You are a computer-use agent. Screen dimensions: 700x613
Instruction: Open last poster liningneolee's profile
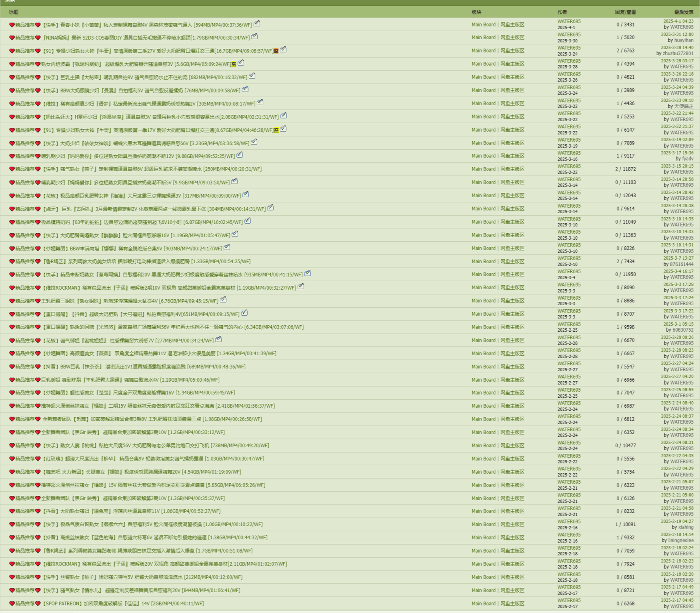tap(681, 540)
